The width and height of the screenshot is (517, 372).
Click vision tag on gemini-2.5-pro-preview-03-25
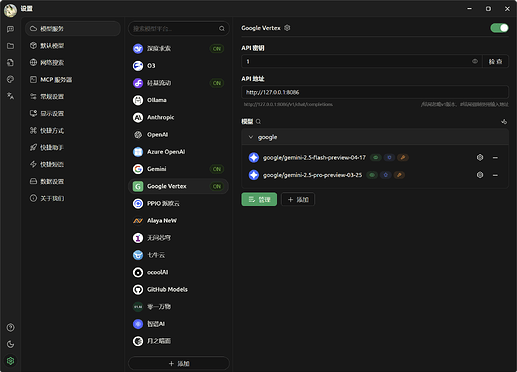click(x=372, y=175)
